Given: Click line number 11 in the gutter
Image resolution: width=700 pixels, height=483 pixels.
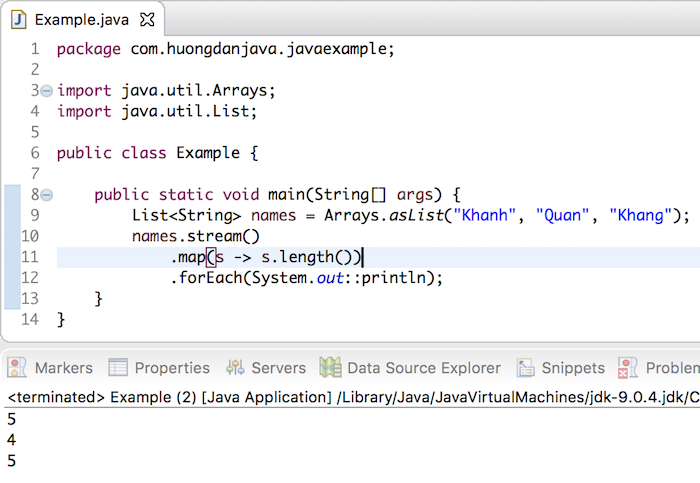Looking at the screenshot, I should 30,257.
